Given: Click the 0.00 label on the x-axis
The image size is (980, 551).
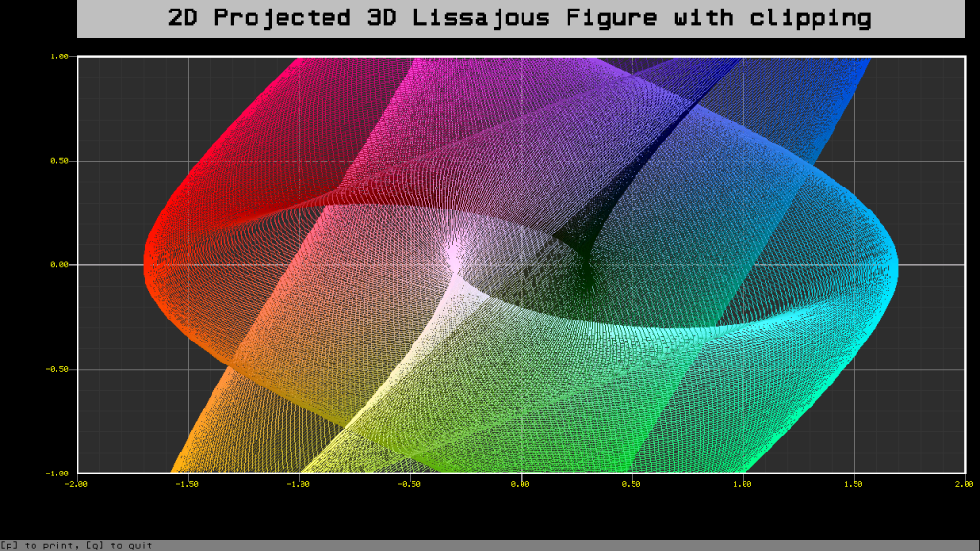Looking at the screenshot, I should [521, 484].
